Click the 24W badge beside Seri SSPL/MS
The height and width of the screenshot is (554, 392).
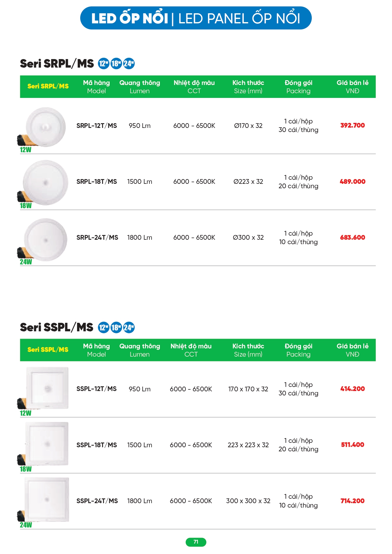click(129, 327)
